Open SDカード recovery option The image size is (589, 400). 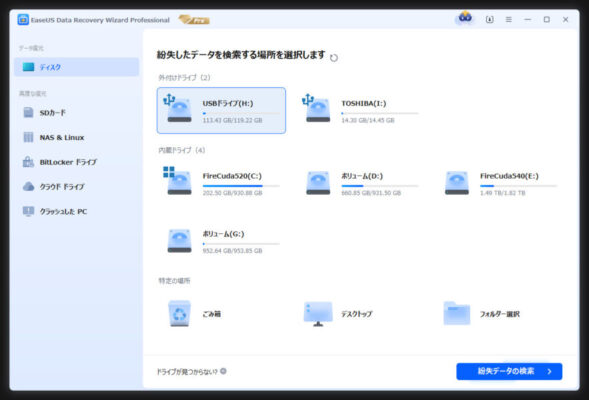pos(77,113)
